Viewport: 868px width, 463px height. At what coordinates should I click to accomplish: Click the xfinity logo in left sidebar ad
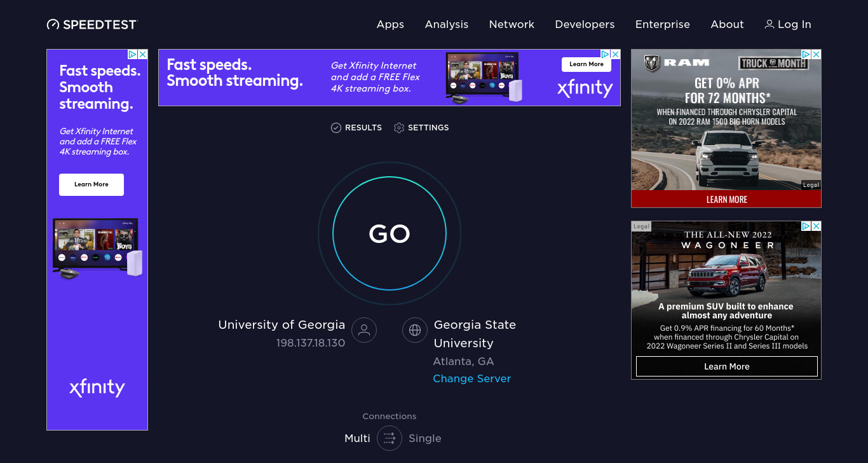tap(97, 387)
